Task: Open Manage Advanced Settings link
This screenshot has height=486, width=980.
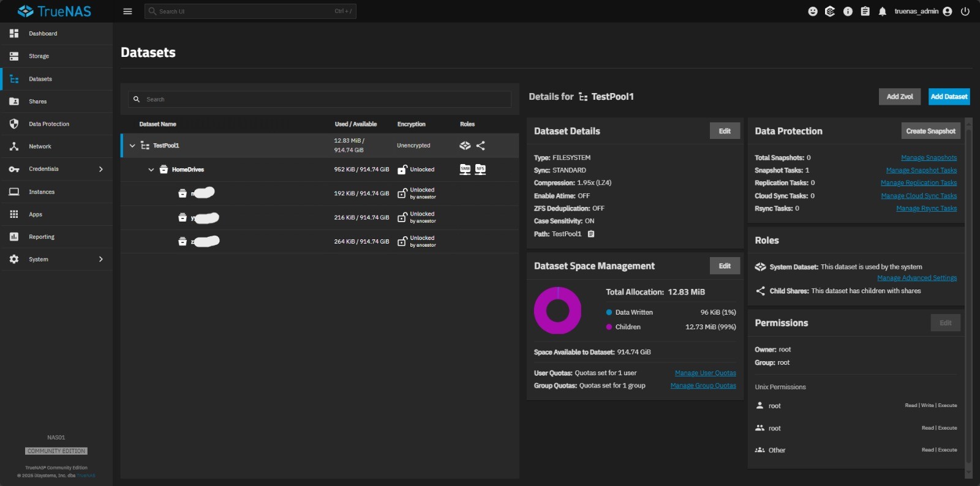Action: 917,278
